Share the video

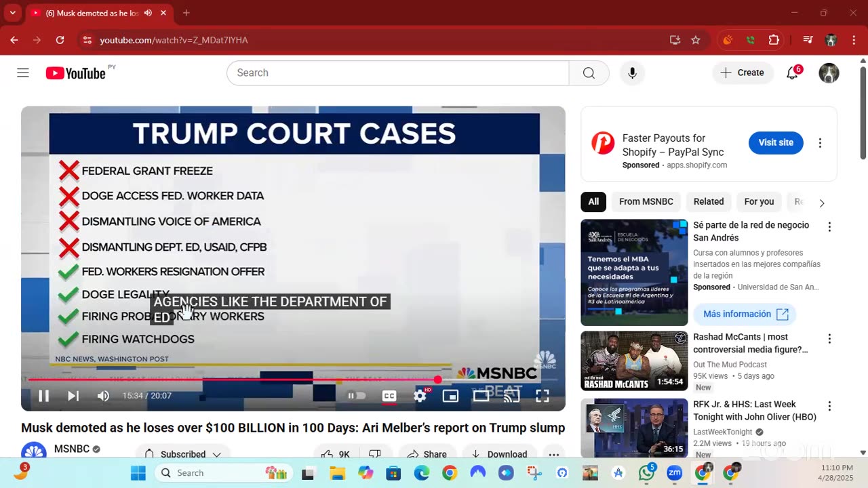(427, 454)
